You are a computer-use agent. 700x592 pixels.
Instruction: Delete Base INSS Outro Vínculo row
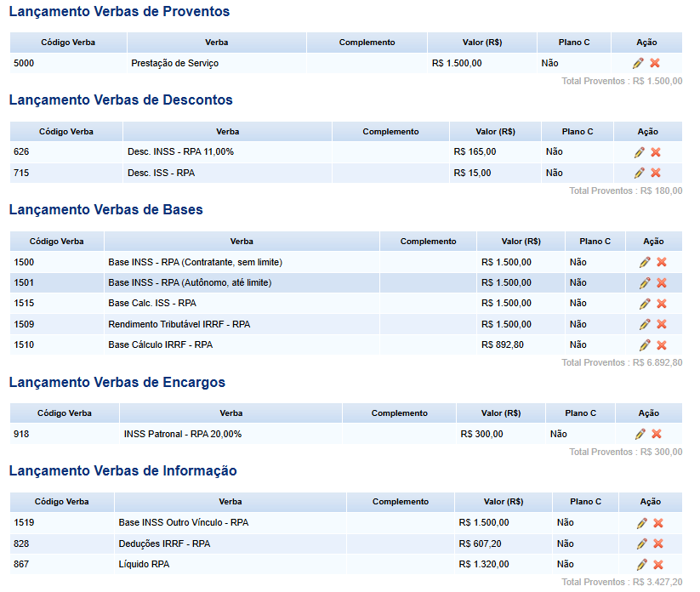pos(658,523)
